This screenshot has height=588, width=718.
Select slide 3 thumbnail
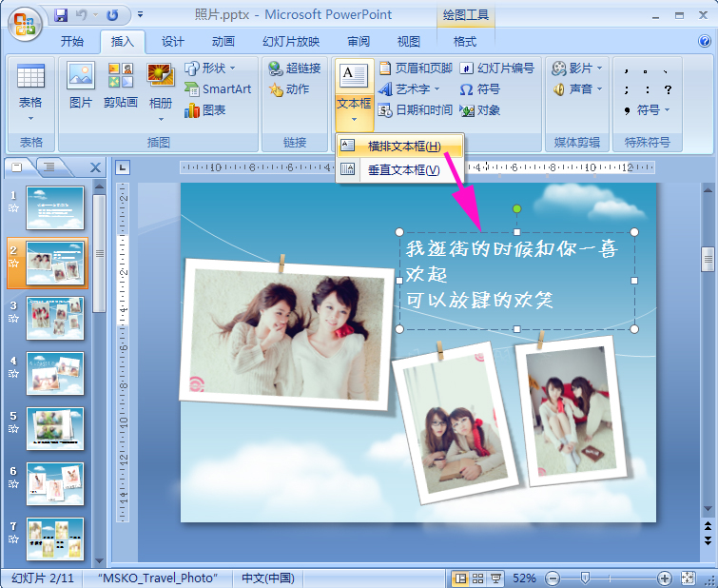pyautogui.click(x=55, y=318)
